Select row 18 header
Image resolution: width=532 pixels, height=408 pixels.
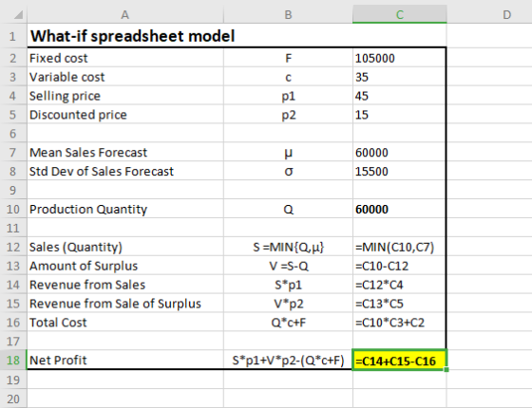(13, 360)
